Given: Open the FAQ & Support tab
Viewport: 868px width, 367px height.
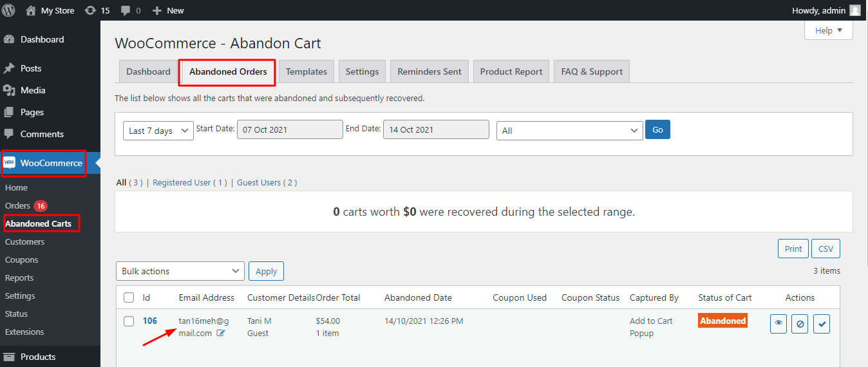Looking at the screenshot, I should click(592, 71).
